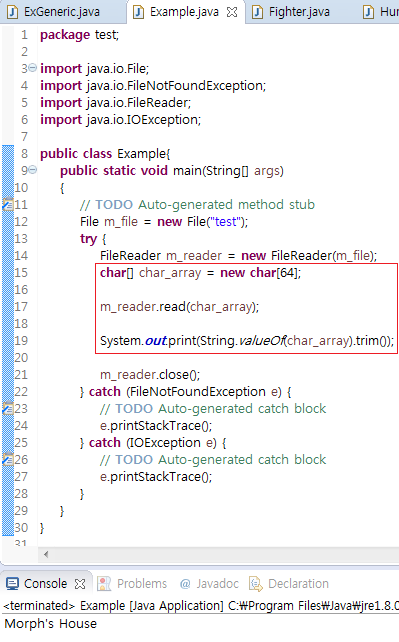This screenshot has width=399, height=642.
Task: Click the 'package test;' line
Action: click(x=79, y=35)
